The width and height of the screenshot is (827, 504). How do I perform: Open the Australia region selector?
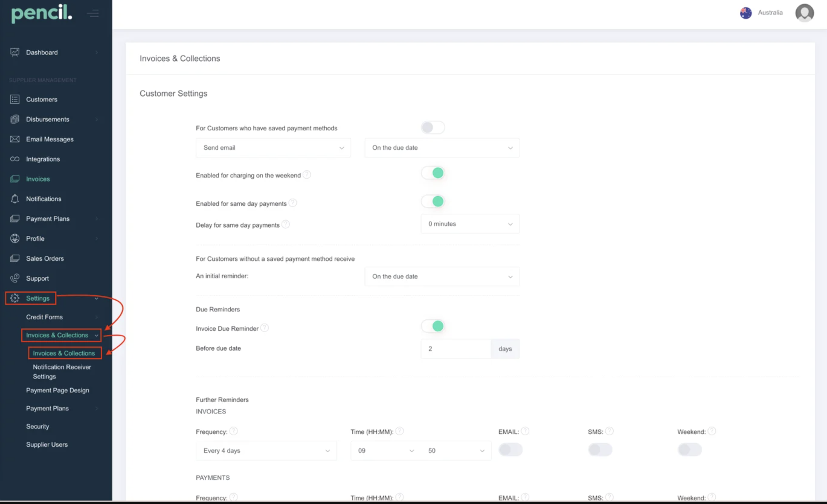point(761,13)
